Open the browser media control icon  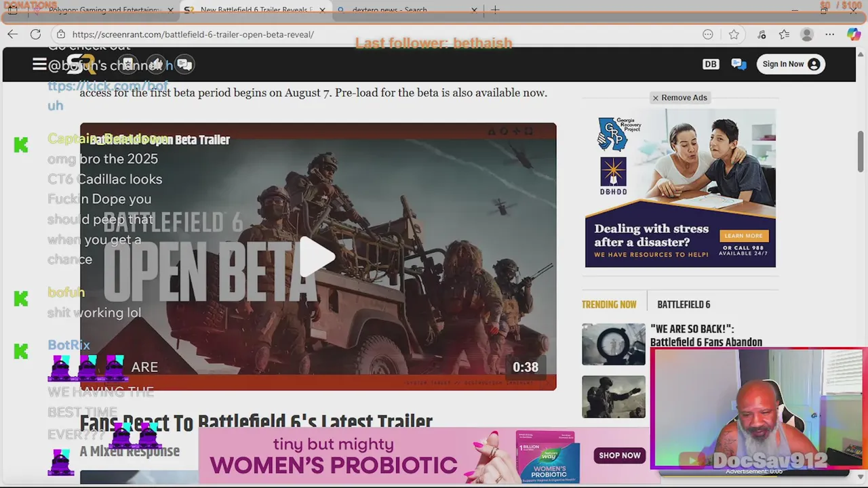pos(762,35)
